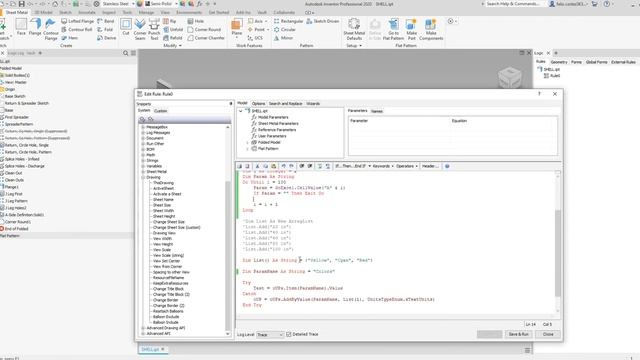Open the Operators dropdown
Image resolution: width=640 pixels, height=360 pixels.
tap(407, 166)
